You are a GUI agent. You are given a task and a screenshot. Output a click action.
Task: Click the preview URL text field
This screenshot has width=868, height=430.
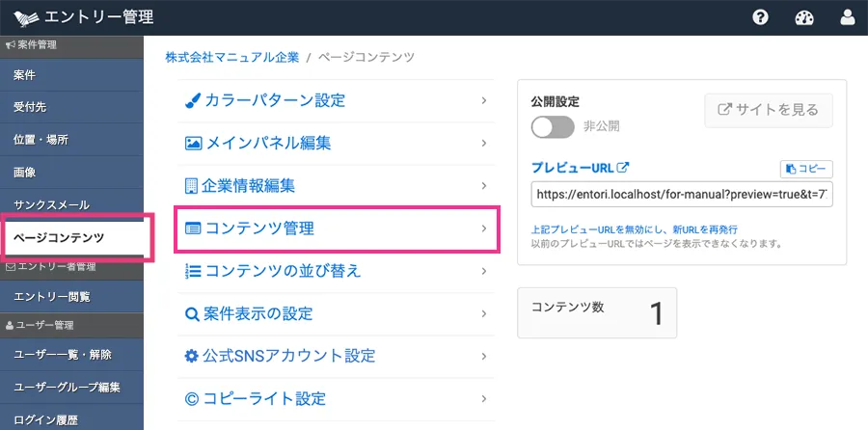(681, 194)
